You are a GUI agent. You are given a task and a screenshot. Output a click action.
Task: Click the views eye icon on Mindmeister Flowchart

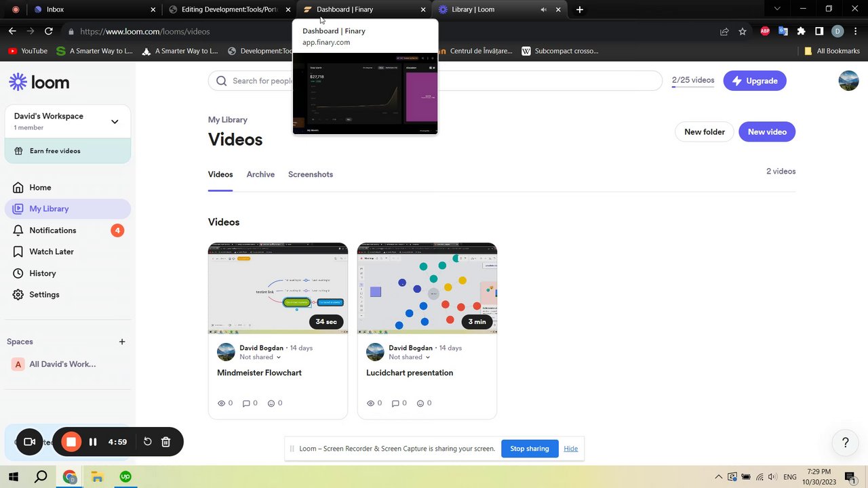221,403
